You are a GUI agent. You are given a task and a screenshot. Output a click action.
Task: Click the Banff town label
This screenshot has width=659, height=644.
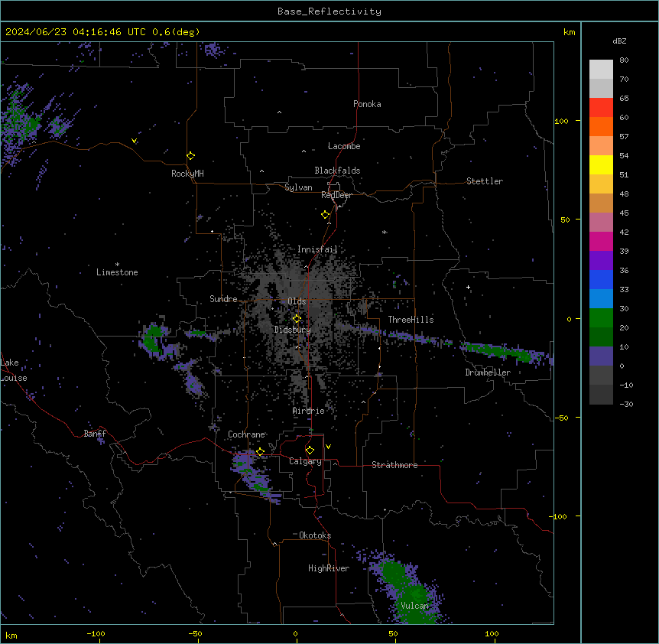pyautogui.click(x=95, y=434)
